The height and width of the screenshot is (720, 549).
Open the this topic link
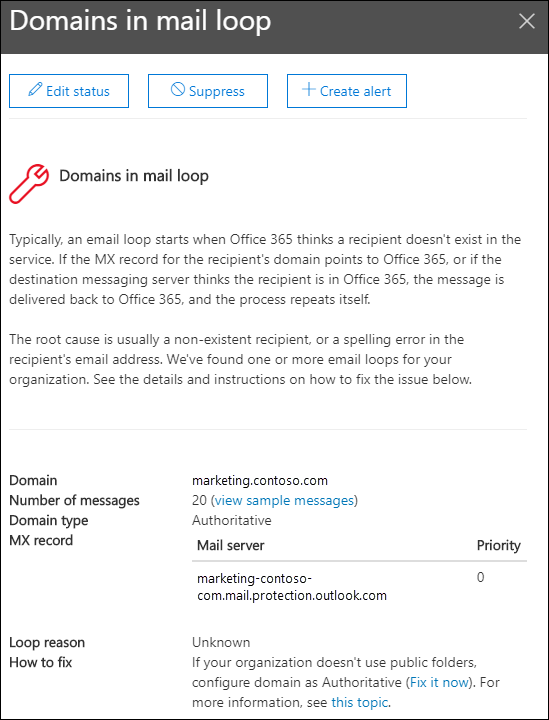tap(360, 702)
